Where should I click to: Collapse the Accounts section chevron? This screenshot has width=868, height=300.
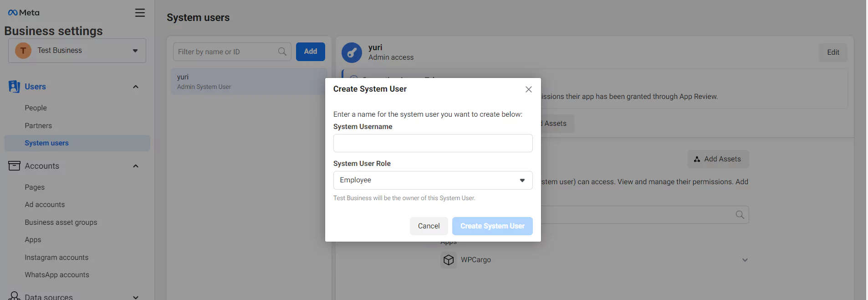[135, 166]
